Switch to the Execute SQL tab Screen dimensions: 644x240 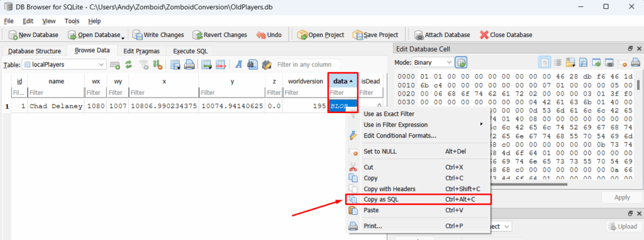[x=190, y=51]
